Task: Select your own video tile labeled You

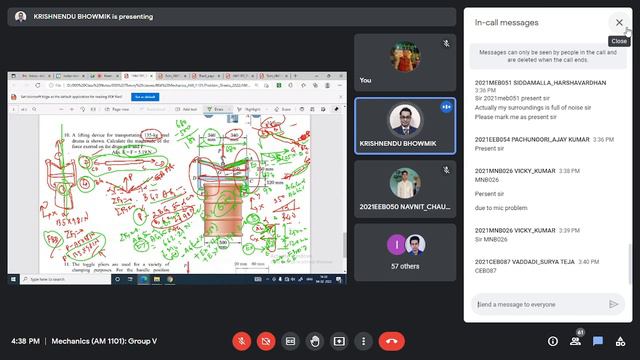Action: tap(405, 62)
